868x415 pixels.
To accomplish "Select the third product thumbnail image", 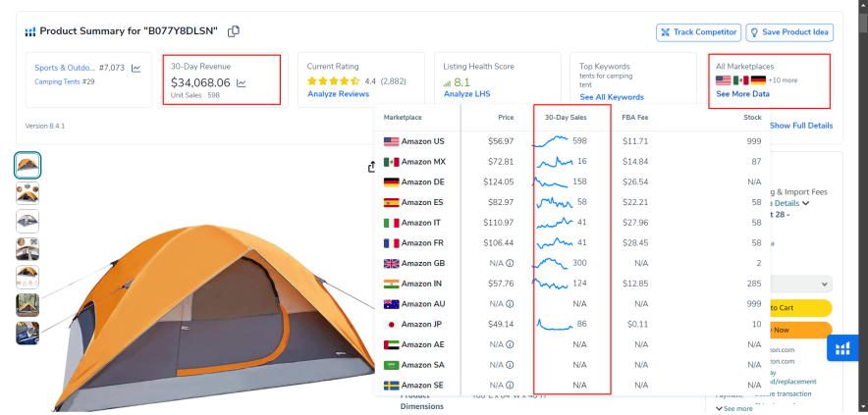I will coord(27,222).
